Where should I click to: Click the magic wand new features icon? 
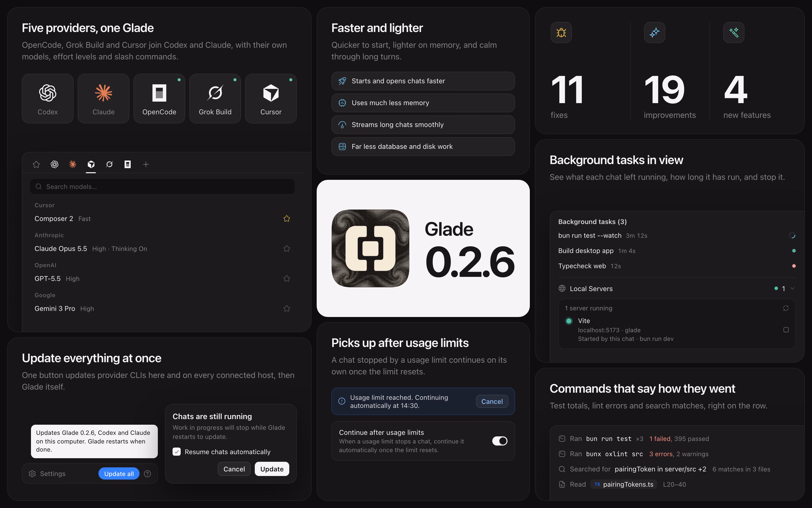[734, 33]
